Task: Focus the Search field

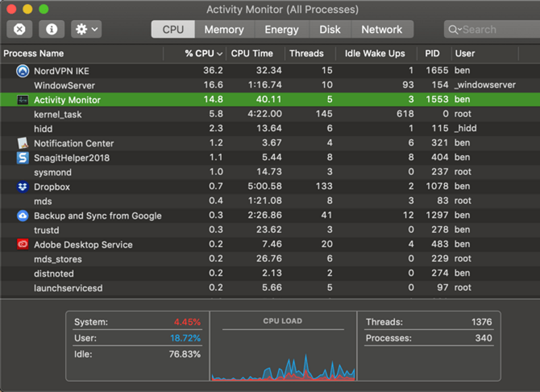Action: click(493, 29)
